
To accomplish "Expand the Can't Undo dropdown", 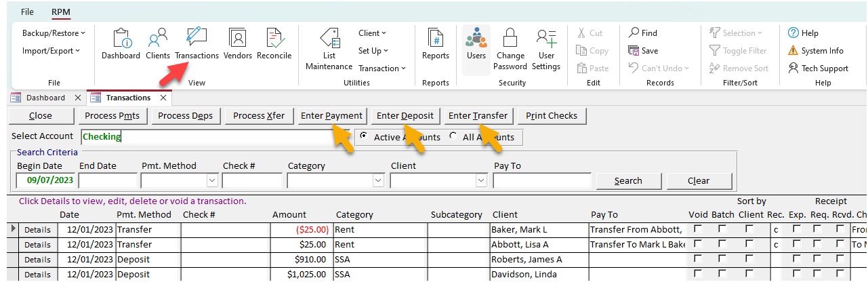I will pos(659,68).
